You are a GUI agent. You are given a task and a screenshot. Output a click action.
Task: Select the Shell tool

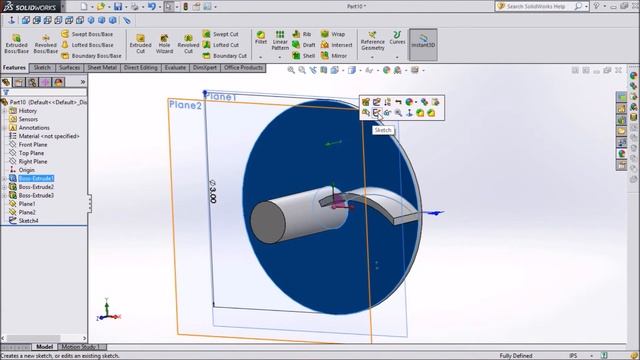coord(303,56)
